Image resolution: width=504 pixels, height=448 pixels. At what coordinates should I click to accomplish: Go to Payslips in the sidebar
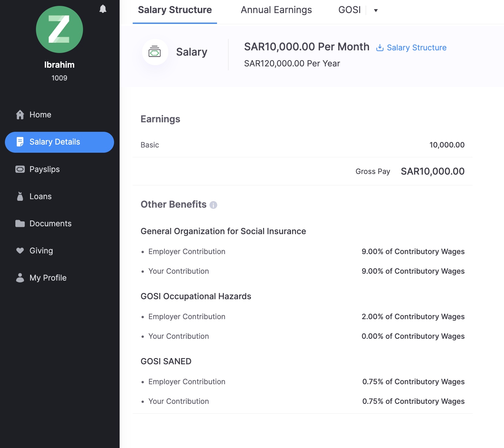tap(44, 169)
